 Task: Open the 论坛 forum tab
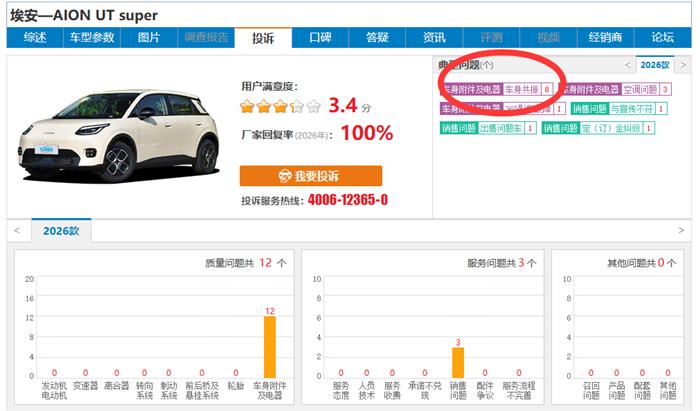pyautogui.click(x=662, y=37)
